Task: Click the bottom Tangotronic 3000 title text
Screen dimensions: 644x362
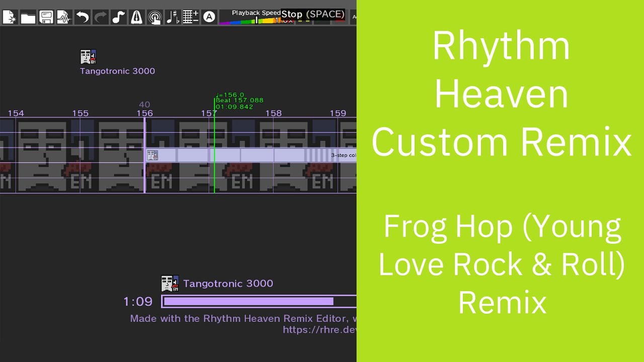Action: (228, 284)
